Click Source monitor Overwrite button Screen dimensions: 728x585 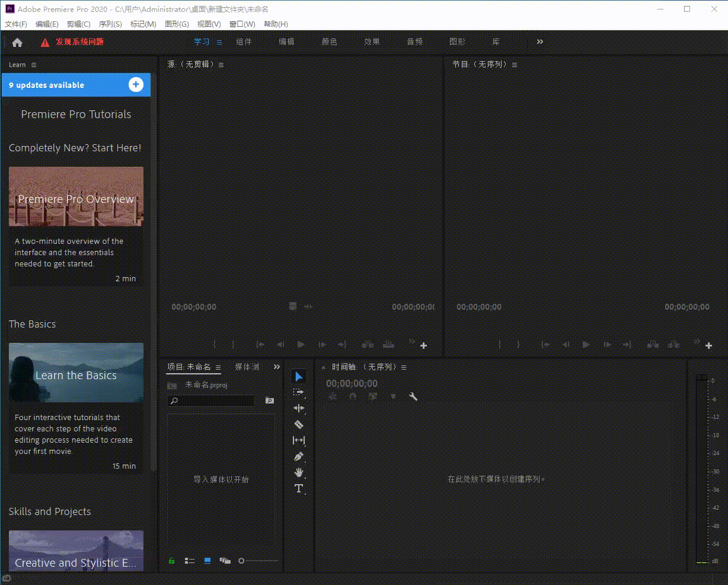tap(388, 344)
